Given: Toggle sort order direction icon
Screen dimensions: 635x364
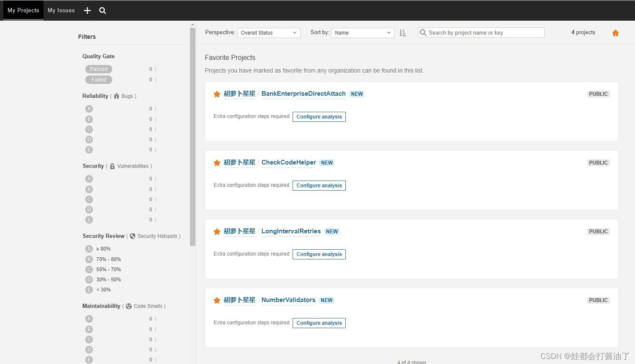Looking at the screenshot, I should (403, 33).
